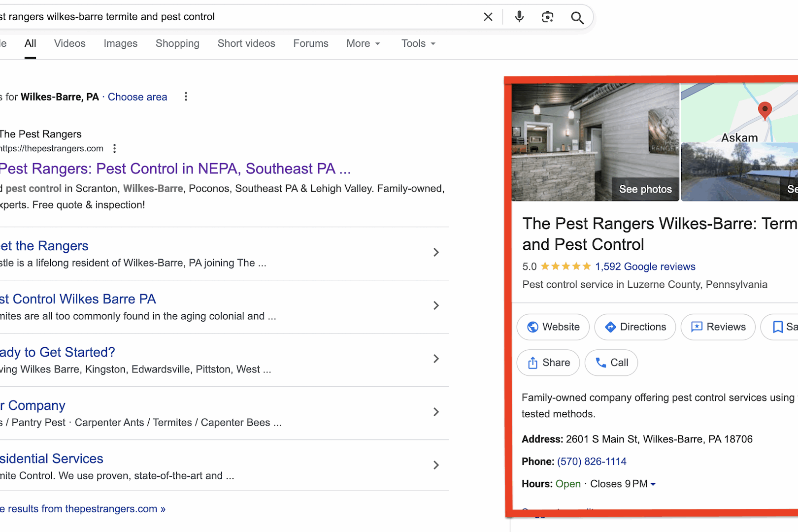798x532 pixels.
Task: Open the three-dot menu beside thepestrangers.com
Action: pyautogui.click(x=114, y=148)
